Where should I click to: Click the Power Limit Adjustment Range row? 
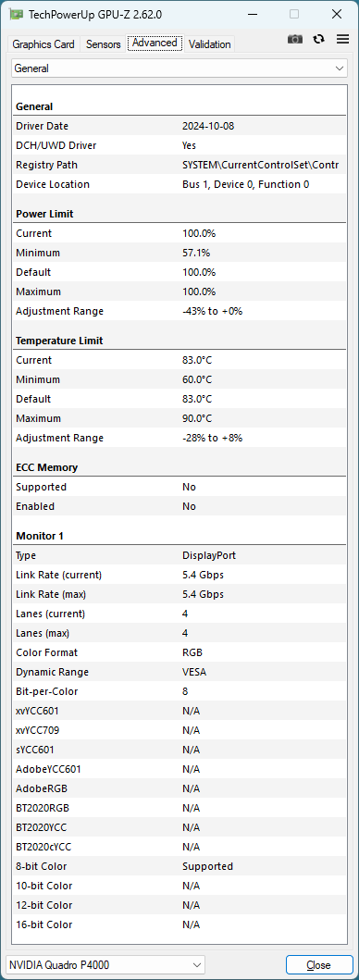(x=179, y=311)
